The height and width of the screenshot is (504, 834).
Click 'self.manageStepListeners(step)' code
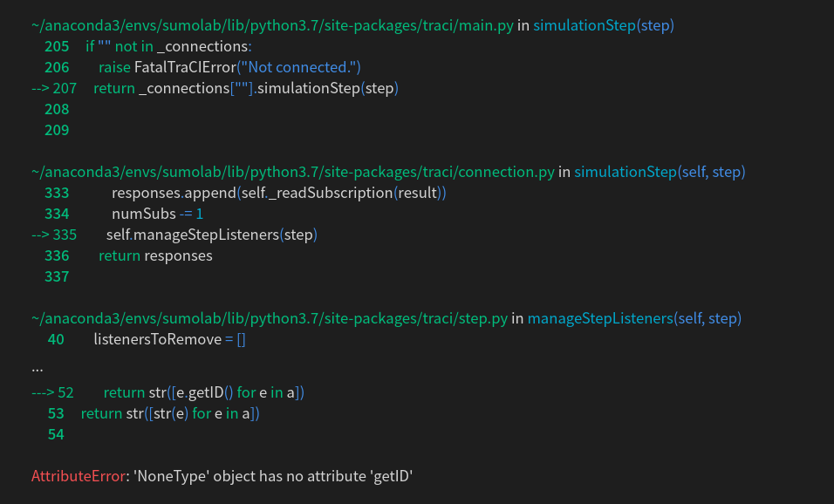coord(212,235)
